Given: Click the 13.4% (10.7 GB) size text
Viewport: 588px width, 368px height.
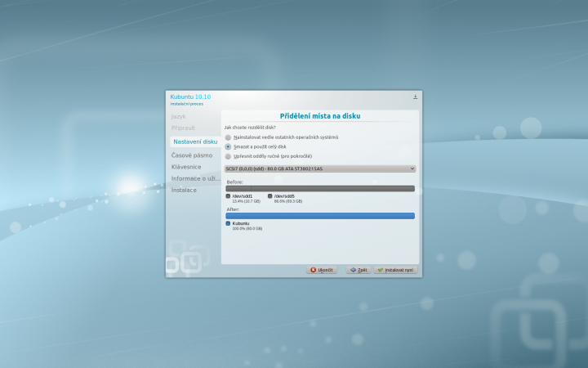Looking at the screenshot, I should click(x=246, y=202).
